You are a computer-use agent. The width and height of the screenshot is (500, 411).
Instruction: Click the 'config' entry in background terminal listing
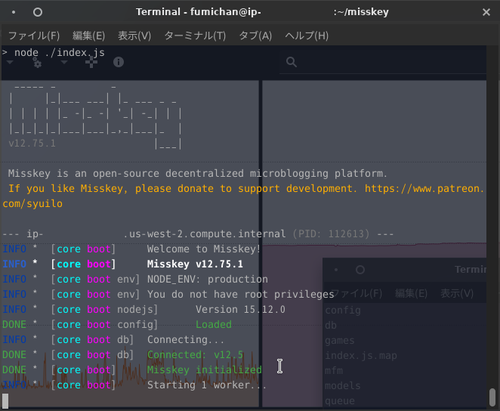click(x=343, y=310)
